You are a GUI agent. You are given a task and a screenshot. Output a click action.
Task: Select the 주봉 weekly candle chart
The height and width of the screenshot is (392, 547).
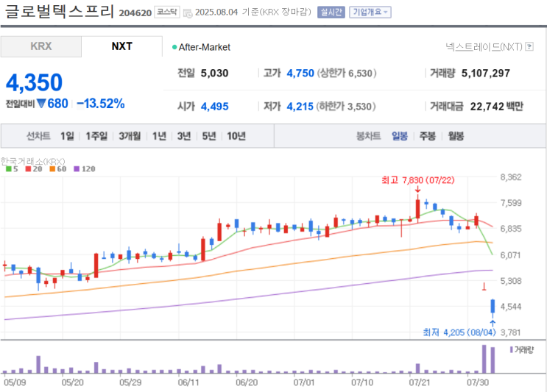point(427,136)
